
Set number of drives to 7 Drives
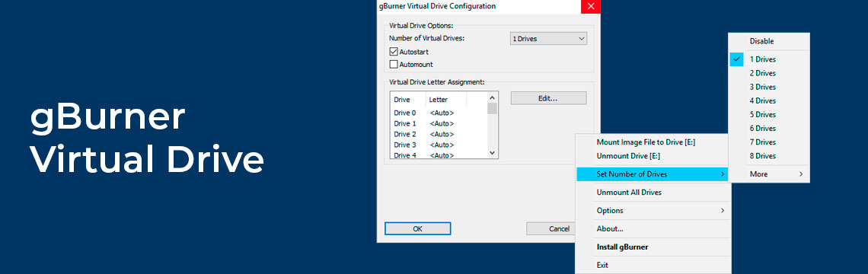tap(769, 142)
